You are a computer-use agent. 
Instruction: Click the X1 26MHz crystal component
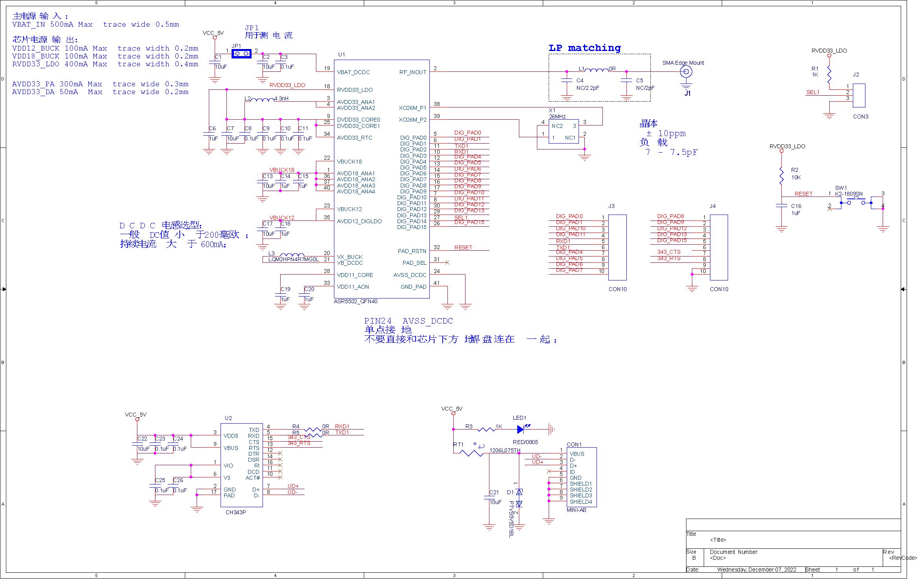tap(564, 131)
